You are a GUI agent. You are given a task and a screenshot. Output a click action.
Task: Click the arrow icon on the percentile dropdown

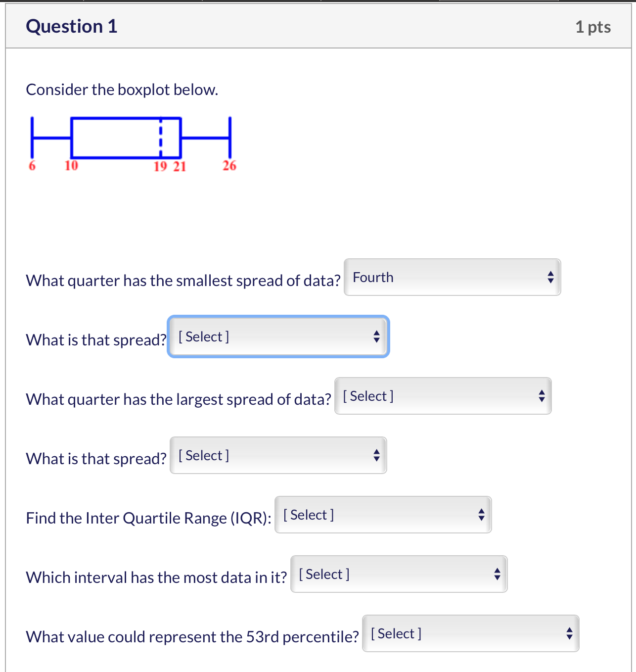click(x=569, y=633)
